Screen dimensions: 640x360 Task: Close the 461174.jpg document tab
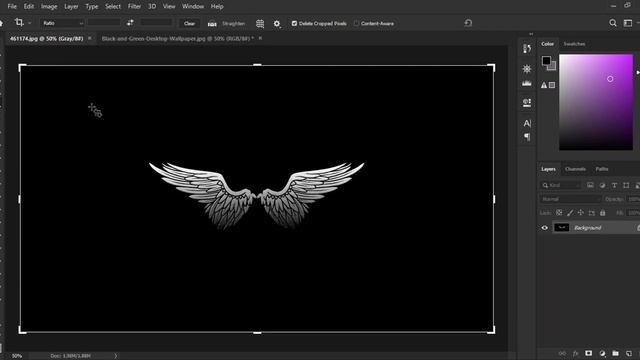pyautogui.click(x=90, y=38)
